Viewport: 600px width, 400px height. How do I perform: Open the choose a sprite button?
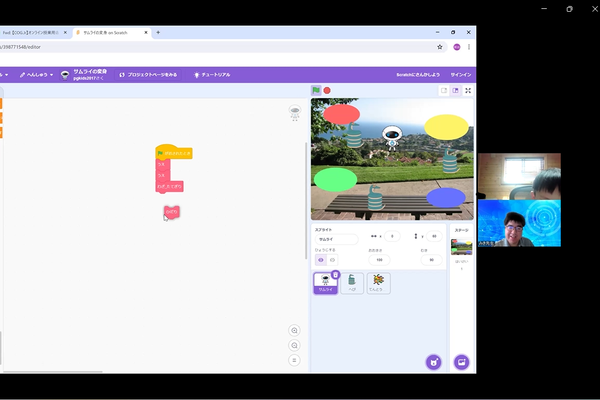click(434, 362)
